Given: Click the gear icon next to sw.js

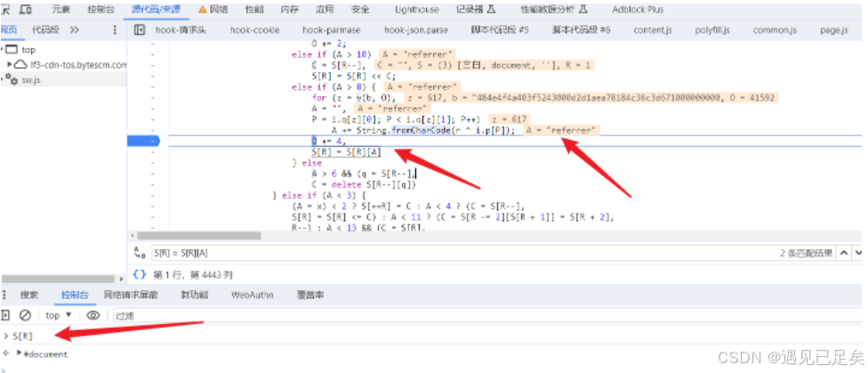Looking at the screenshot, I should (12, 80).
